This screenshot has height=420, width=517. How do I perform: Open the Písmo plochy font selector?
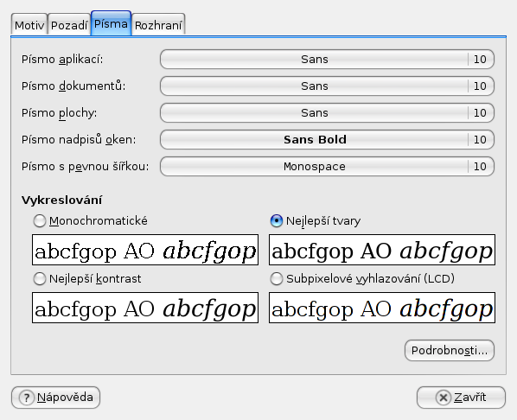pos(327,112)
